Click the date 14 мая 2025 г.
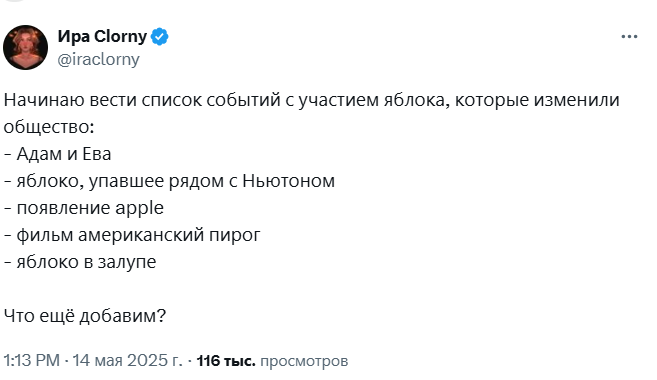The height and width of the screenshot is (380, 657). tap(128, 361)
